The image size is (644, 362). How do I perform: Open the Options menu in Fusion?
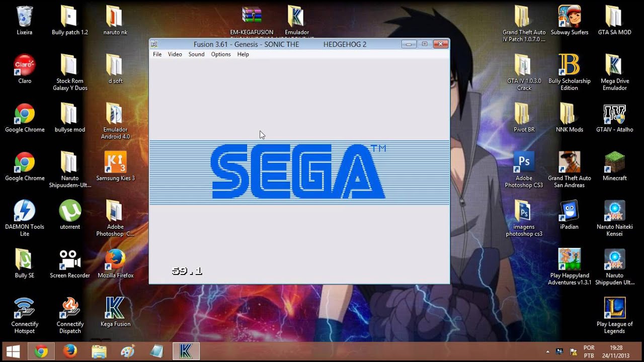tap(221, 54)
